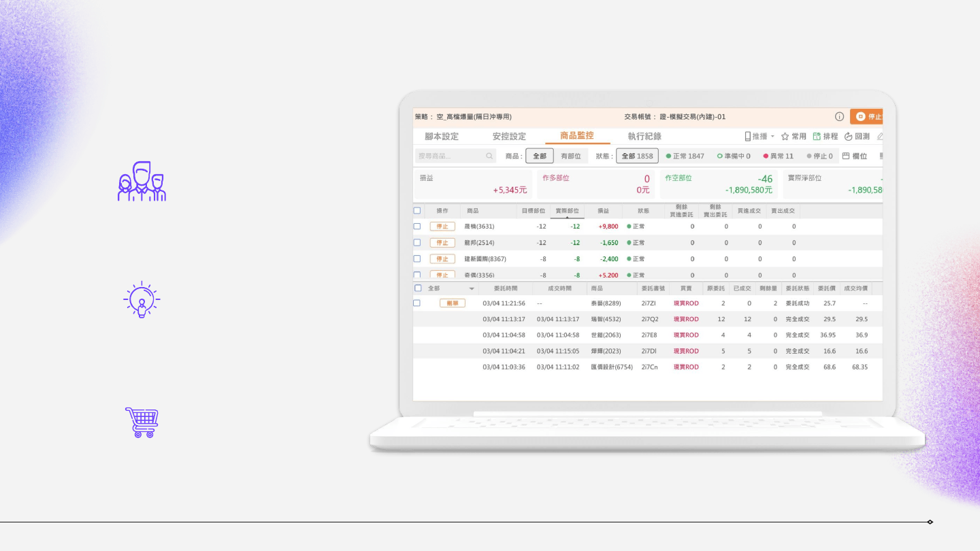The image size is (980, 551).
Task: Tick the checkbox for 晟楠(3631) row
Action: click(417, 227)
